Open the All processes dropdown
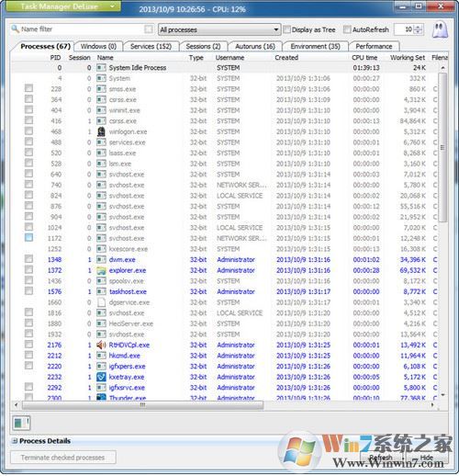 219,29
